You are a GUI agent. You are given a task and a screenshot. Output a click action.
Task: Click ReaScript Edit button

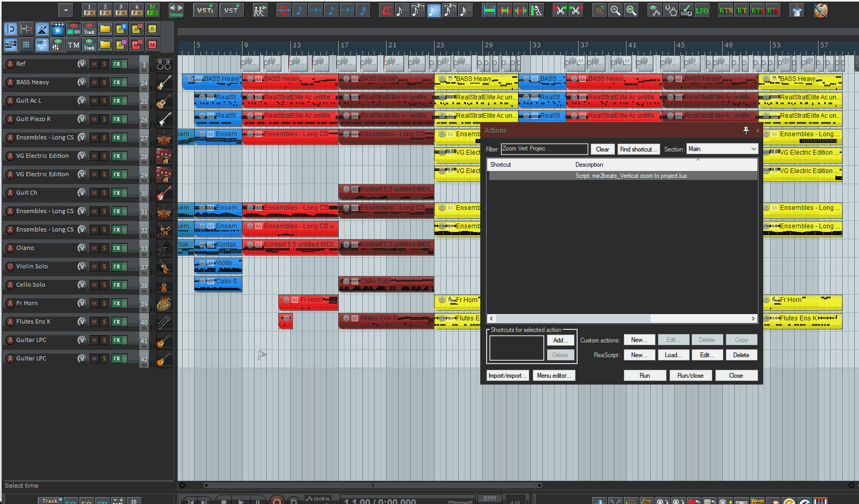[x=707, y=355]
